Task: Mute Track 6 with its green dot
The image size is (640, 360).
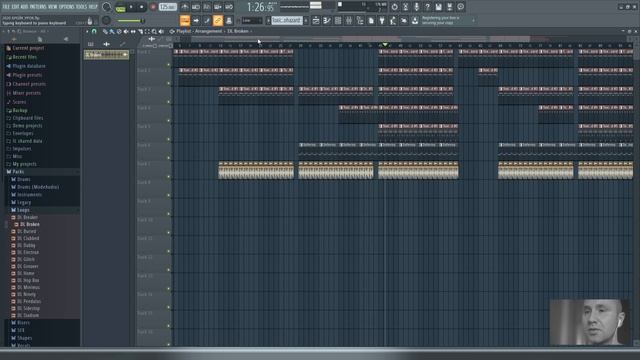Action: click(169, 158)
